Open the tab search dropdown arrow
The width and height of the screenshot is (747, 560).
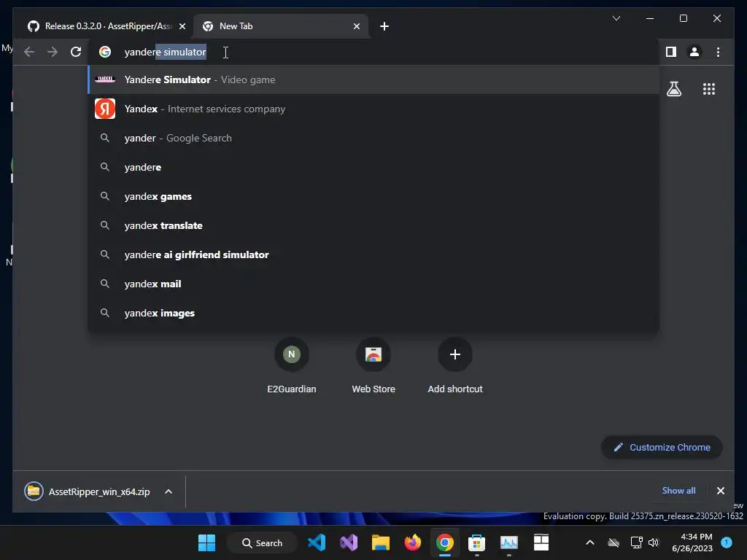point(616,18)
